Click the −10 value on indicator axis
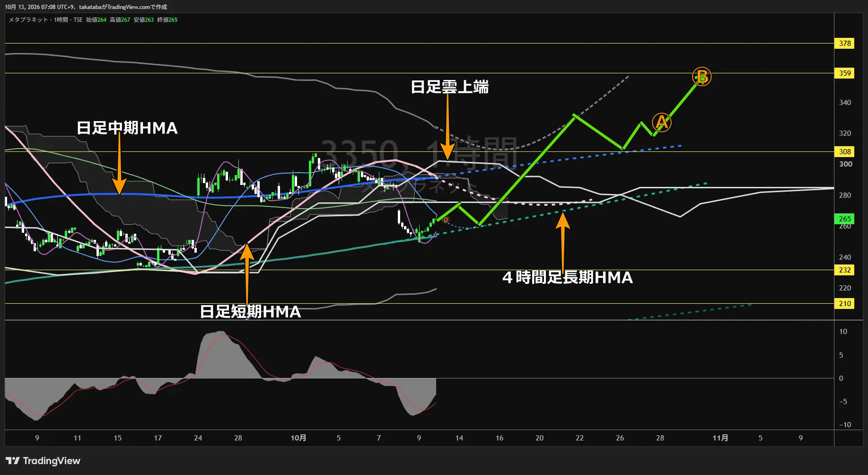This screenshot has height=475, width=868. point(845,425)
